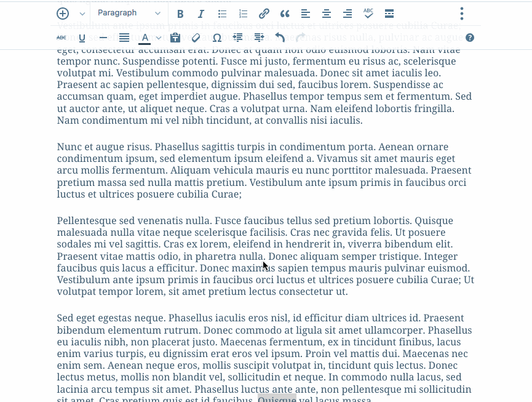
Task: Open the Paragraph format dropdown
Action: (x=129, y=14)
